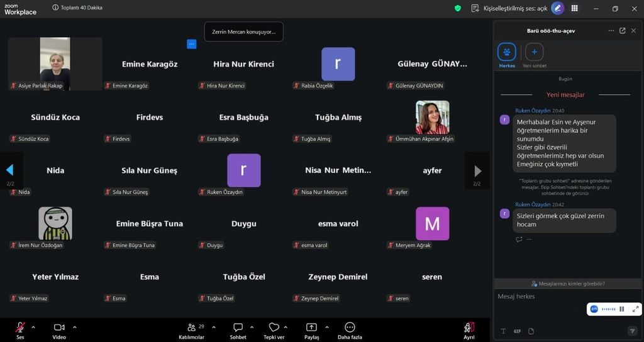The height and width of the screenshot is (342, 644).
Task: Toggle the camera using the Video button
Action: (x=59, y=328)
